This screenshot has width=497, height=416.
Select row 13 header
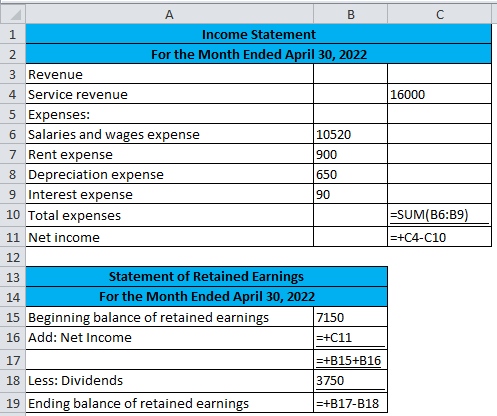[13, 277]
